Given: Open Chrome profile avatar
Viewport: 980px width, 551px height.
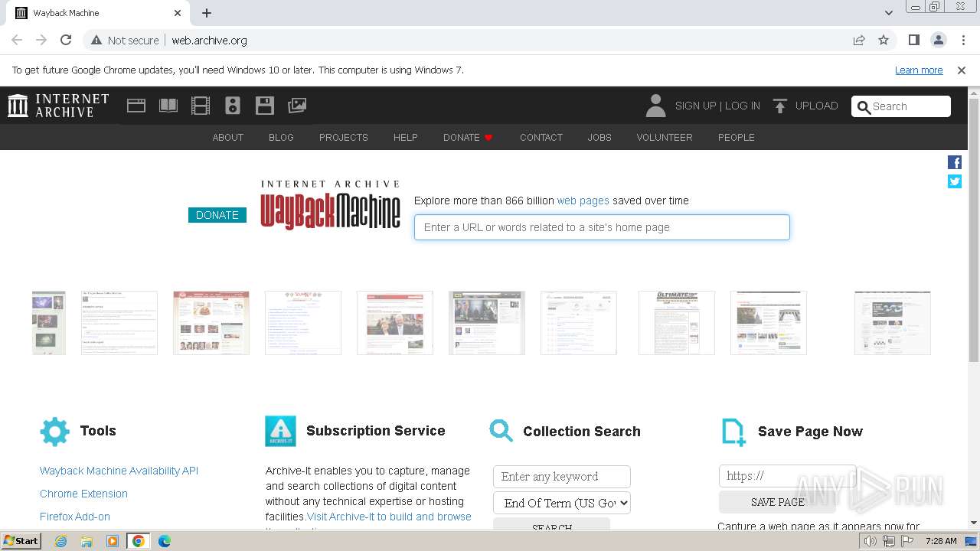Looking at the screenshot, I should [939, 40].
